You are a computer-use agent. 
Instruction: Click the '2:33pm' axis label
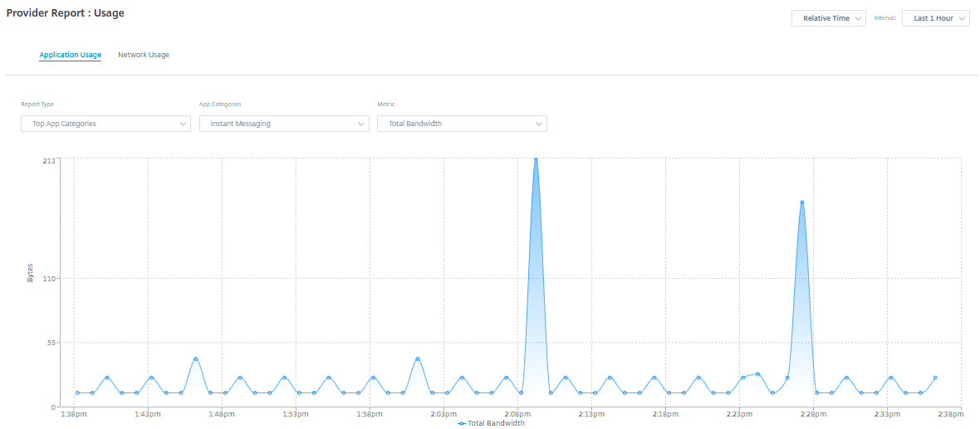click(x=887, y=414)
